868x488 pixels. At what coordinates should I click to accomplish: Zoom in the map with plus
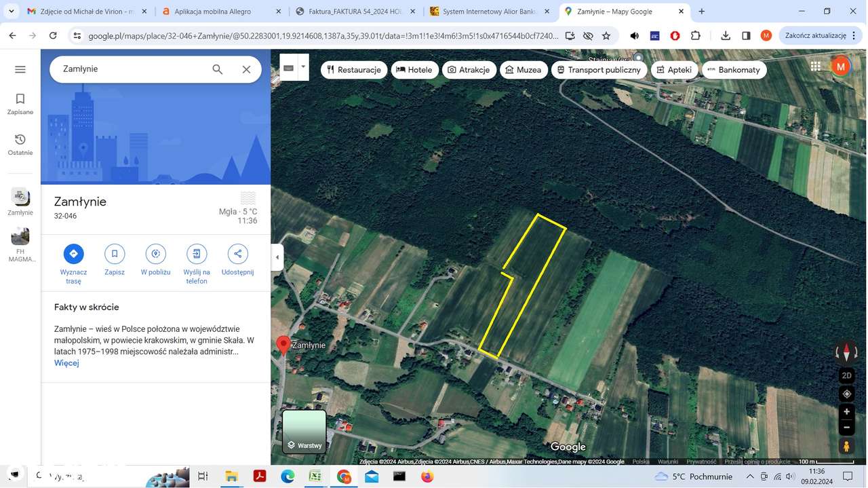click(846, 411)
